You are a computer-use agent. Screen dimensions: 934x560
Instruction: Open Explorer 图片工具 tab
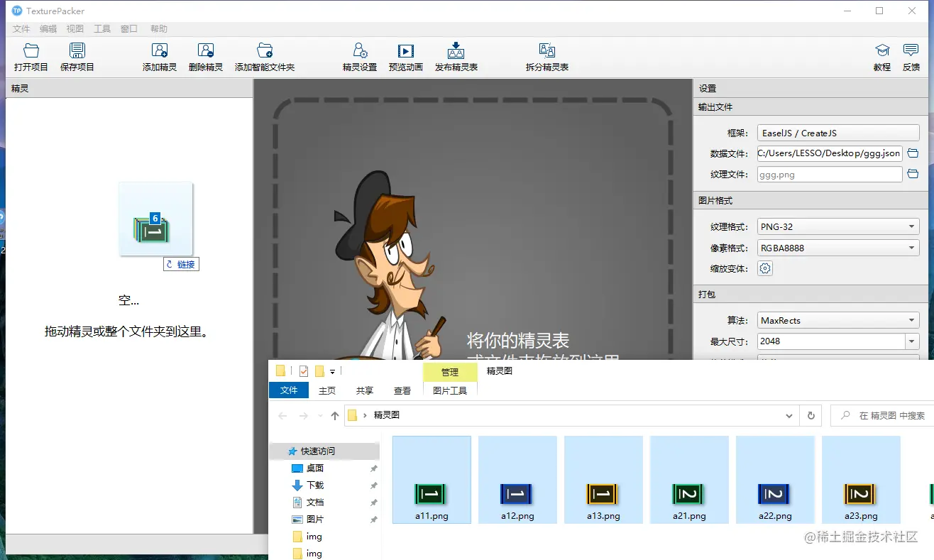(x=450, y=390)
